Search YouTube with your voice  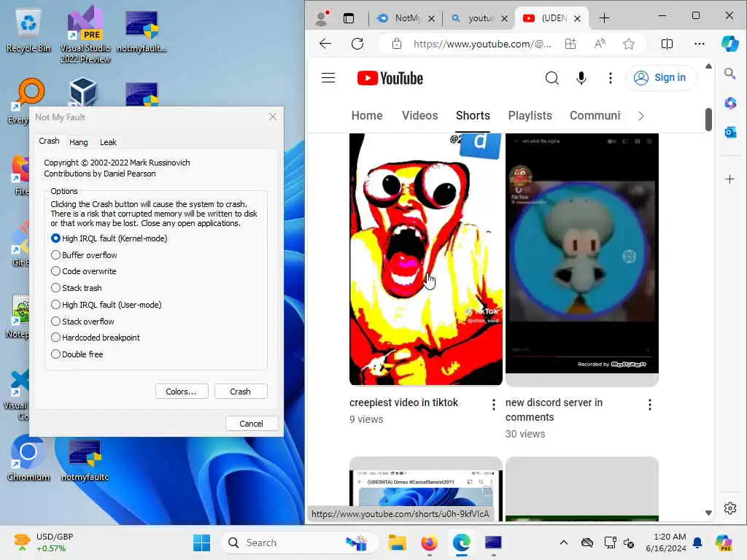pyautogui.click(x=581, y=77)
